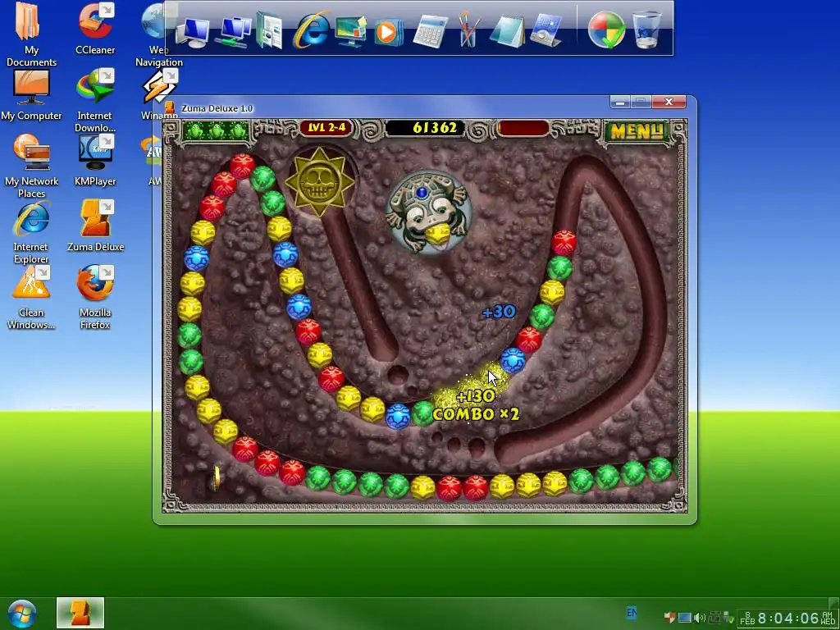Viewport: 840px width, 630px height.
Task: Close the Zuma Deluxe window
Action: coord(669,101)
